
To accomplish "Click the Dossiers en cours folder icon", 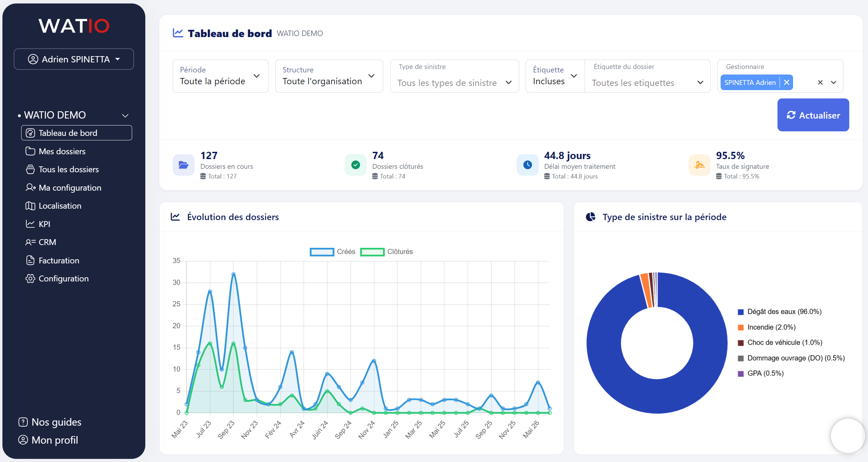I will click(183, 165).
